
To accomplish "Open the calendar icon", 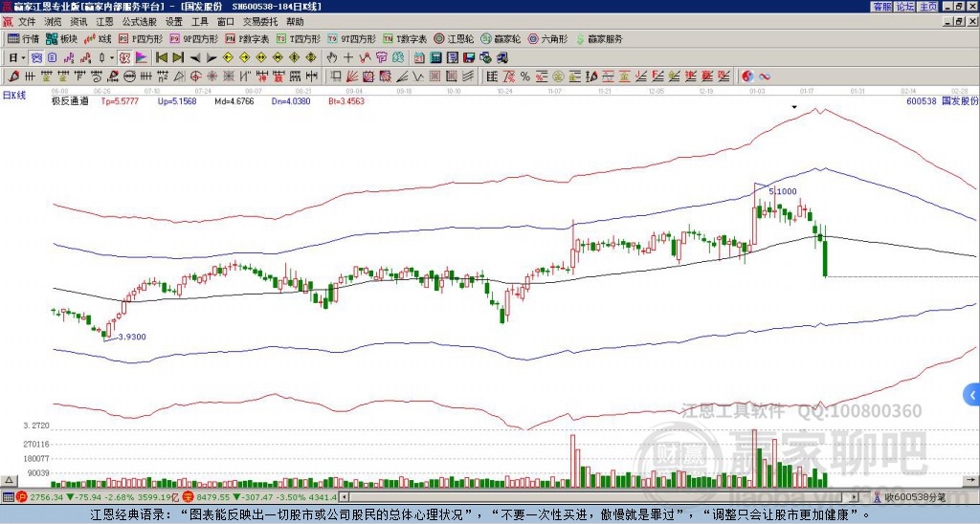I will (419, 57).
